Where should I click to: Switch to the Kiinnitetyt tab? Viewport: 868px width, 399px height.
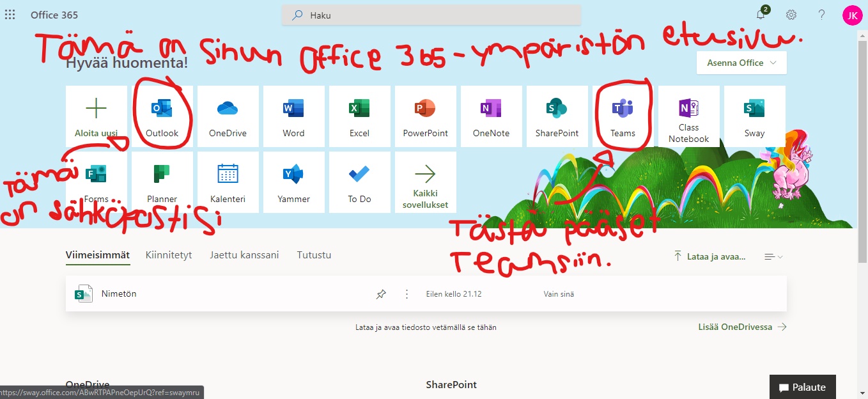click(169, 254)
